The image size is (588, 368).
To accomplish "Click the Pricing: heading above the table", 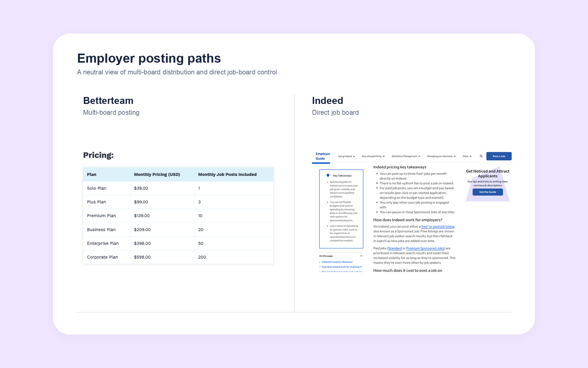I will pyautogui.click(x=98, y=155).
